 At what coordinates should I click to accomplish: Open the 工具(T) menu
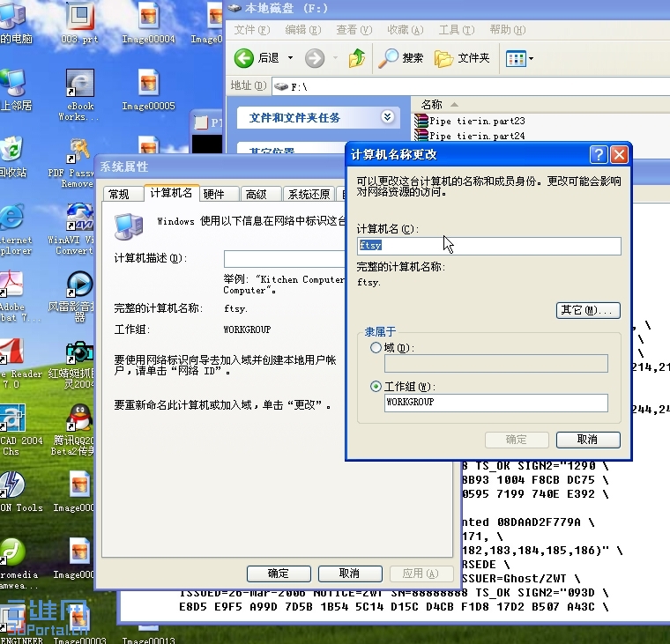tap(457, 30)
